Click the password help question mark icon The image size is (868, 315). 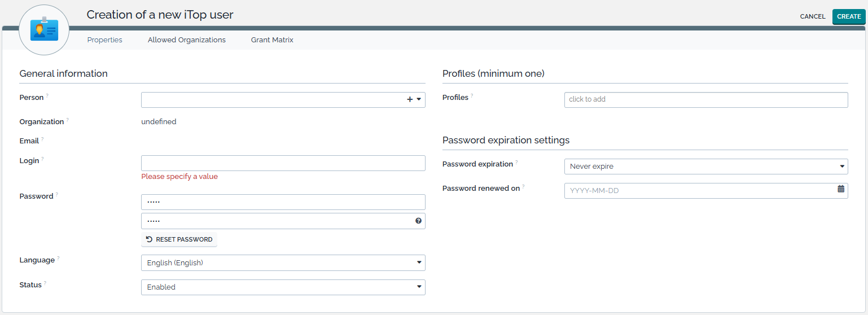[x=418, y=221]
